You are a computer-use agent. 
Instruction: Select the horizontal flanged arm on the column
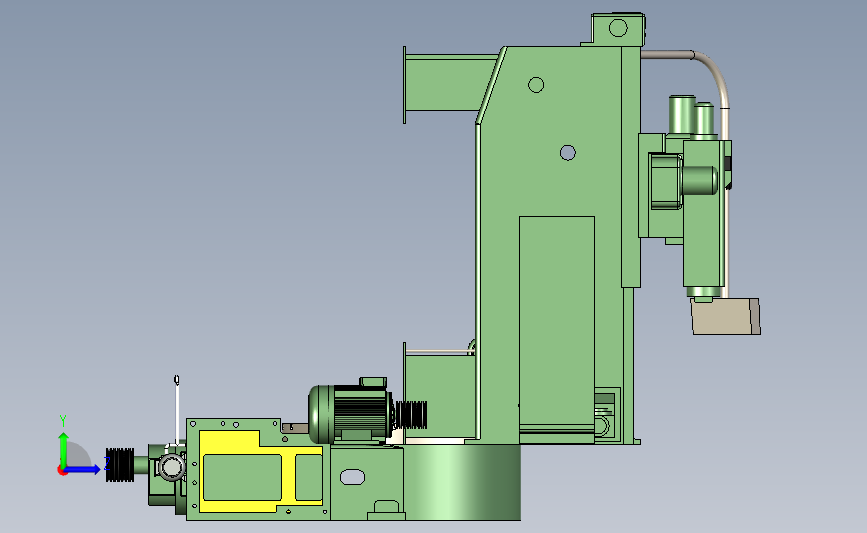point(450,85)
